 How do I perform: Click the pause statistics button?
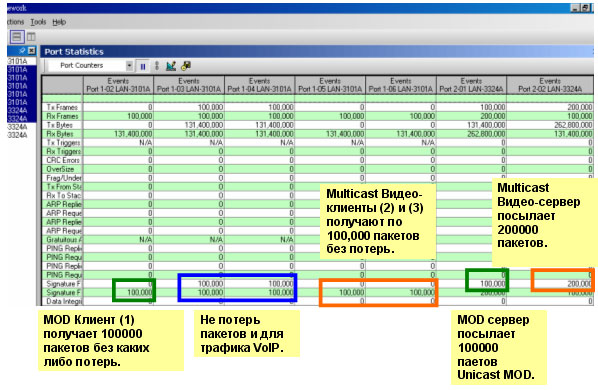pos(143,66)
